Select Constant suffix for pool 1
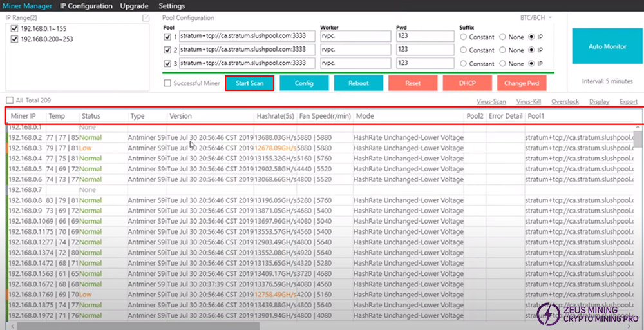This screenshot has width=644, height=330. tap(464, 37)
